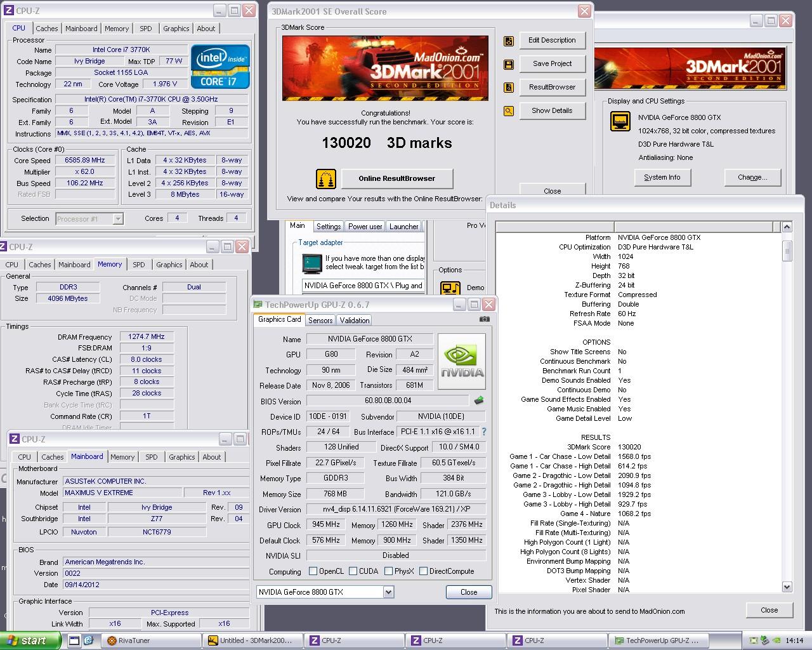
Task: Click the Target adapter monitor icon in RivaTuner
Action: pos(311,263)
